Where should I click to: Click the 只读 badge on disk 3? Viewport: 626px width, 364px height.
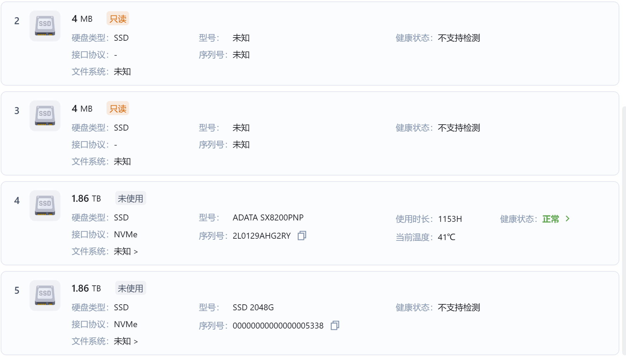118,109
